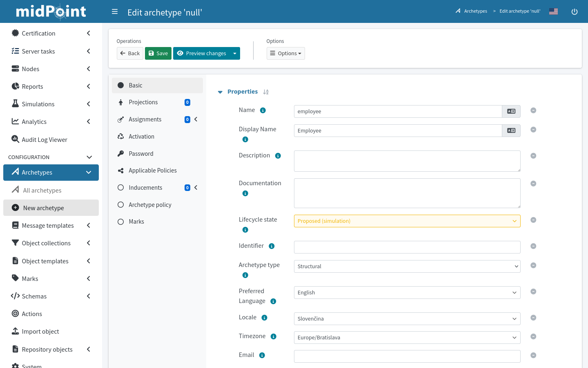This screenshot has width=588, height=368.
Task: Open the Projections tab
Action: (x=143, y=102)
